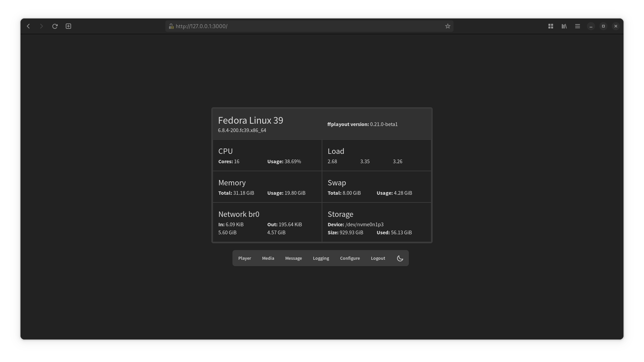Open the browser hamburger menu

point(578,26)
